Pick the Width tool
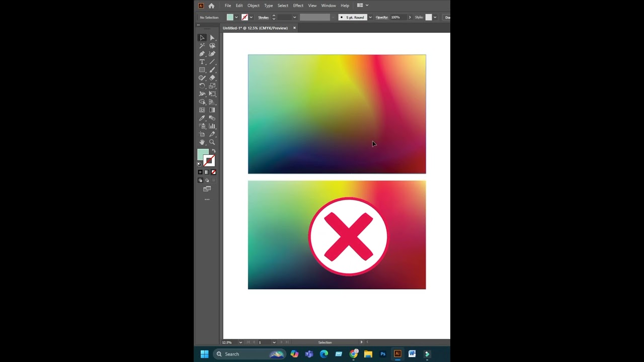Screen dimensions: 644x362 click(202, 94)
